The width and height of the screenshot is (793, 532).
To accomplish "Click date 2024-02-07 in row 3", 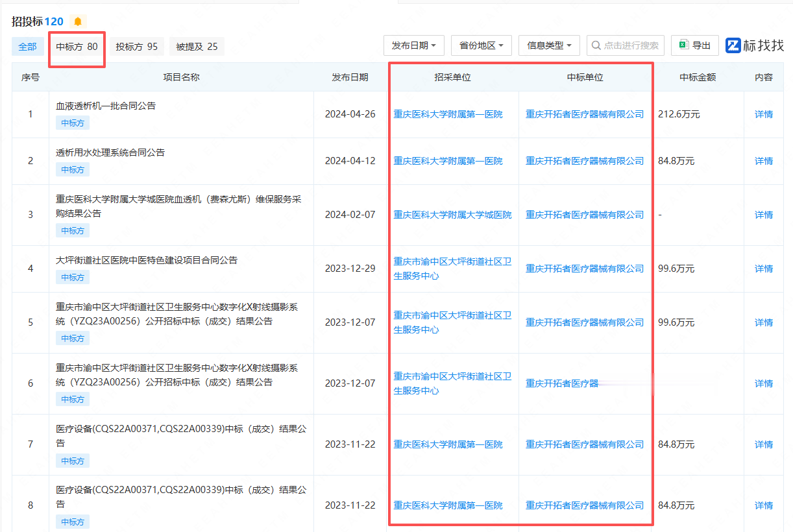I will (x=350, y=215).
